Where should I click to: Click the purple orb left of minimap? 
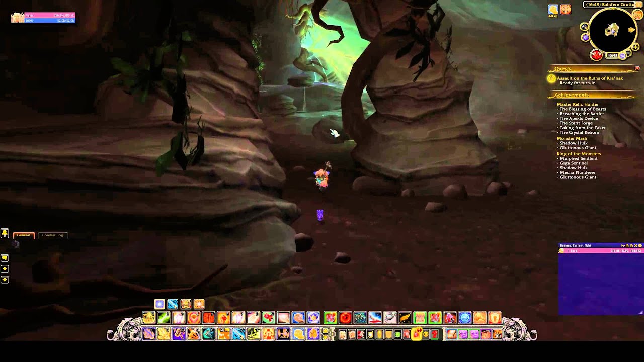586,38
